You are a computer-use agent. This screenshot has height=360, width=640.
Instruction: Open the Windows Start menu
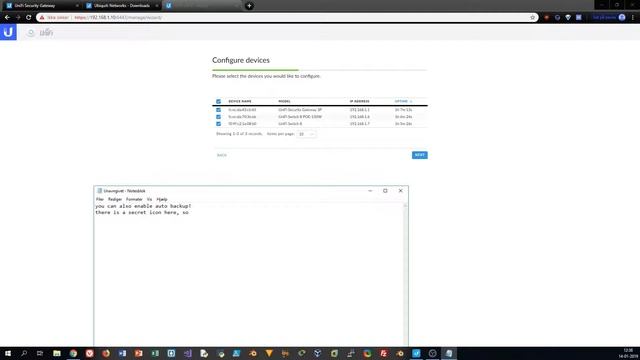pyautogui.click(x=8, y=353)
